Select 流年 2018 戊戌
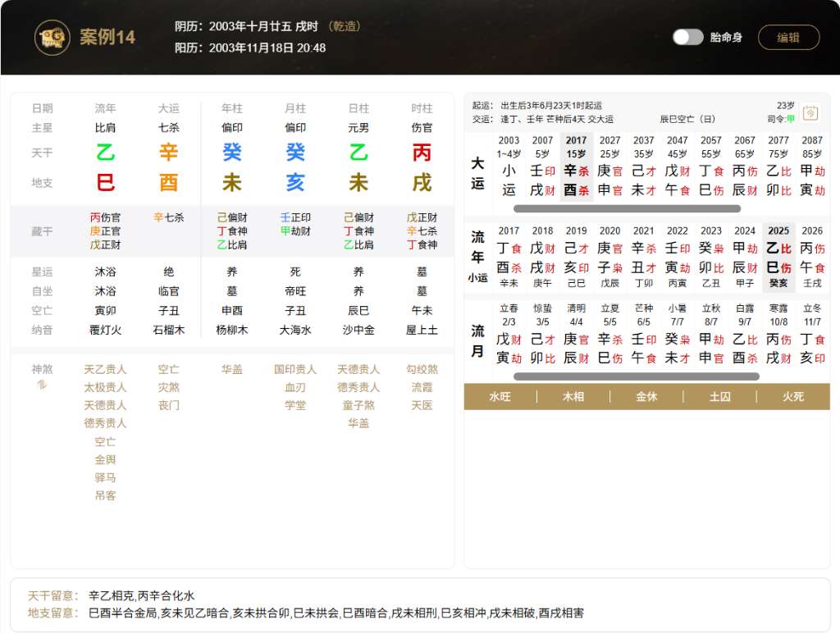Viewport: 840px width, 634px height. pyautogui.click(x=542, y=257)
